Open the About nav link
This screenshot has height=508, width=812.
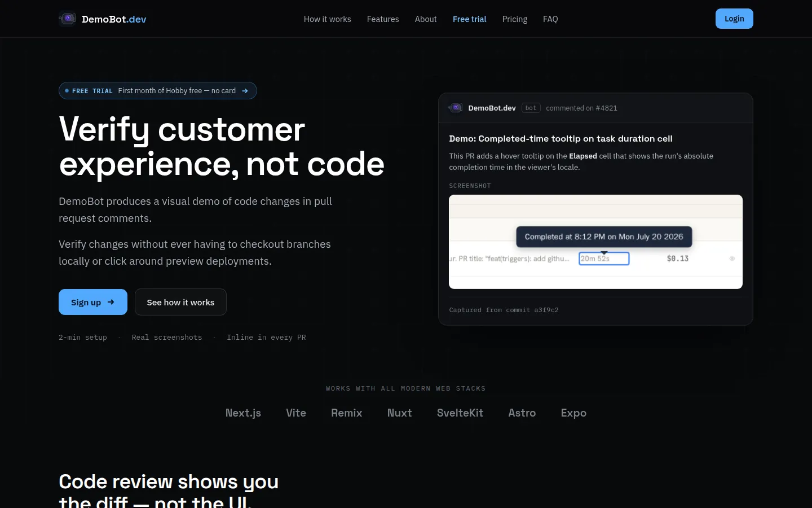click(x=426, y=19)
